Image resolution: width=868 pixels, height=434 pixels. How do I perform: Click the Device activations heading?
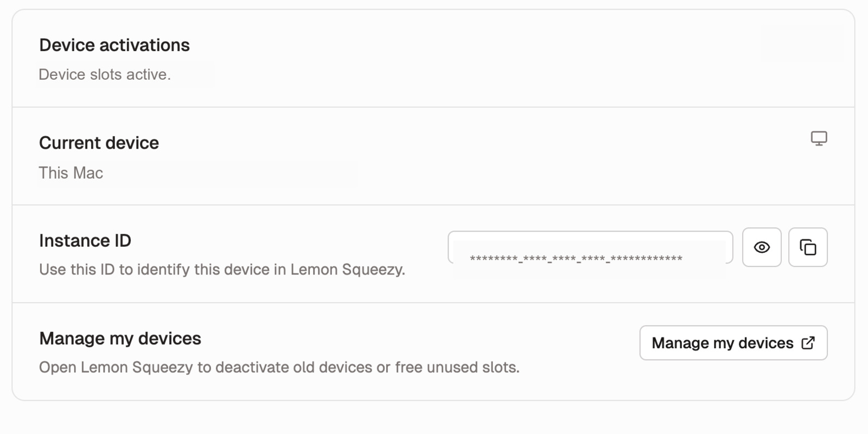[x=114, y=46]
